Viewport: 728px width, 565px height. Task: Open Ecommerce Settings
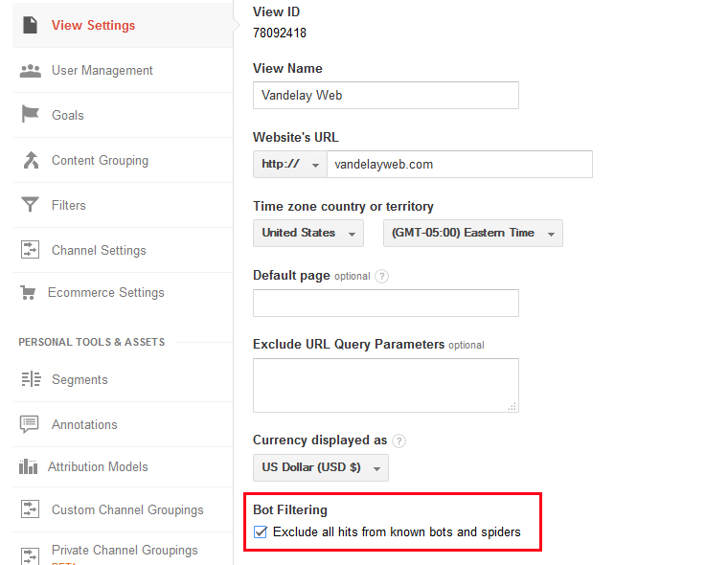tap(123, 292)
